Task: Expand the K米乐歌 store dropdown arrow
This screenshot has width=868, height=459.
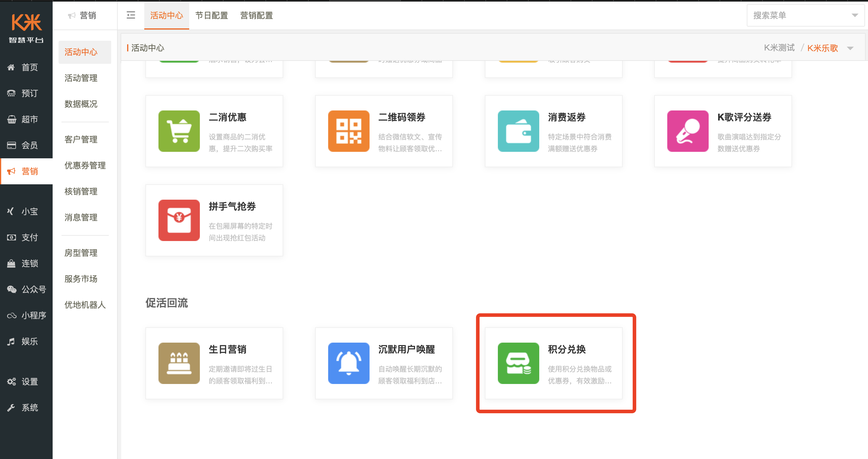Action: click(x=850, y=48)
